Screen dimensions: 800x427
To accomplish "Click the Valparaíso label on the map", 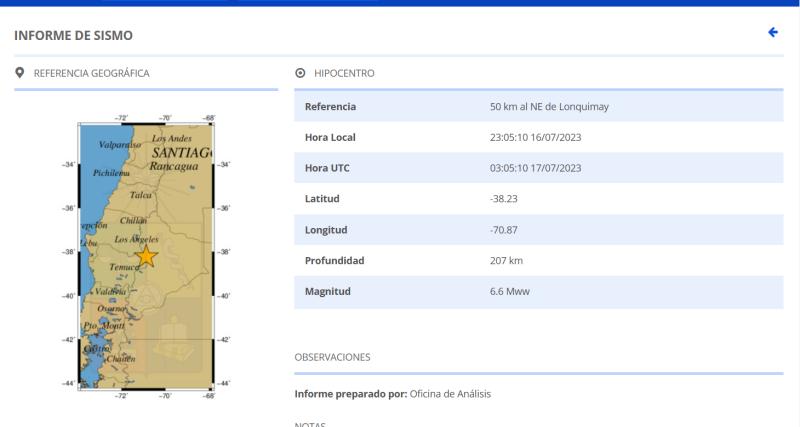I will (120, 145).
